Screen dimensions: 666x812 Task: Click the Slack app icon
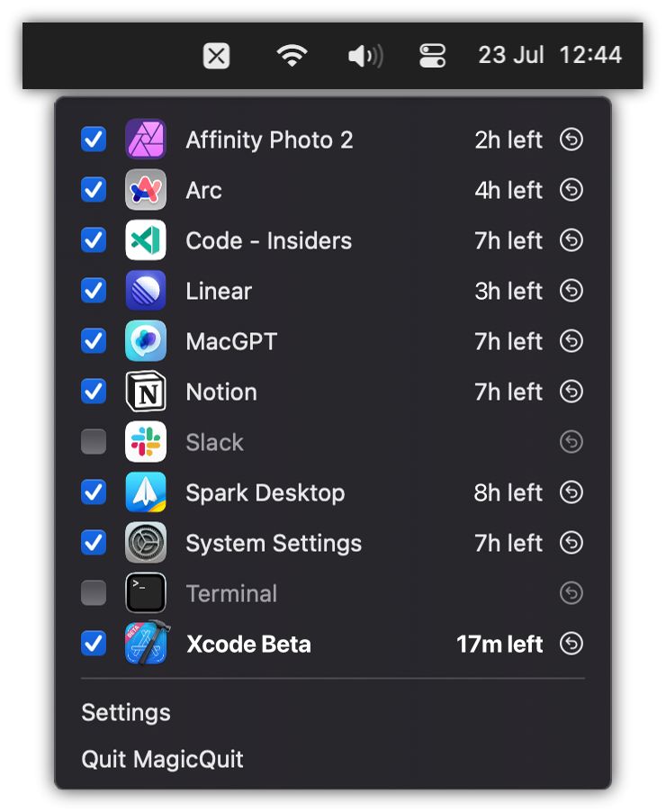tap(146, 442)
